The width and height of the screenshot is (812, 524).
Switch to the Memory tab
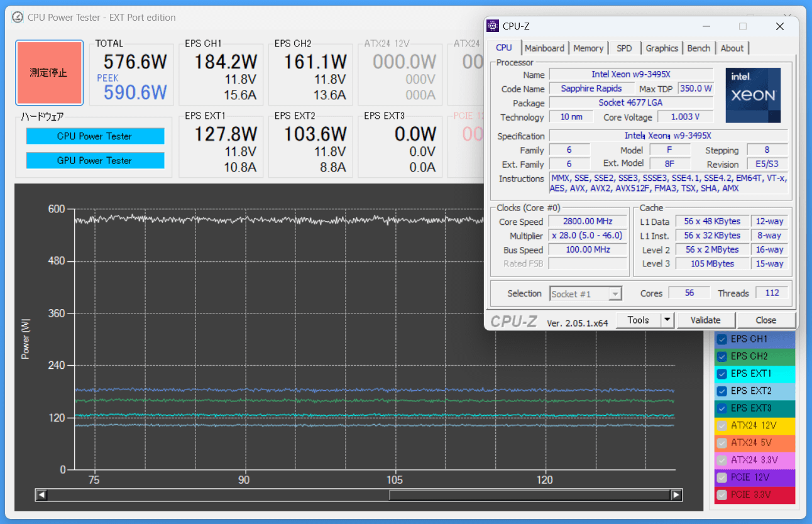588,48
